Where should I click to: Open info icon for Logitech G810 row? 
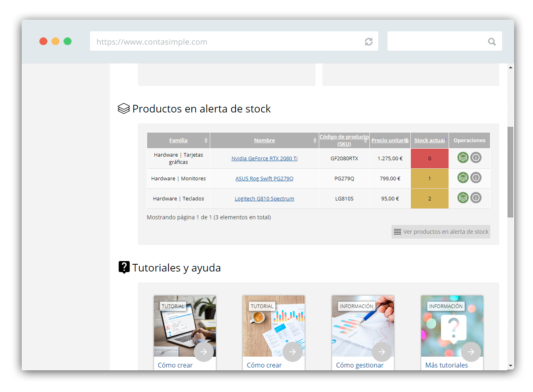click(x=476, y=198)
